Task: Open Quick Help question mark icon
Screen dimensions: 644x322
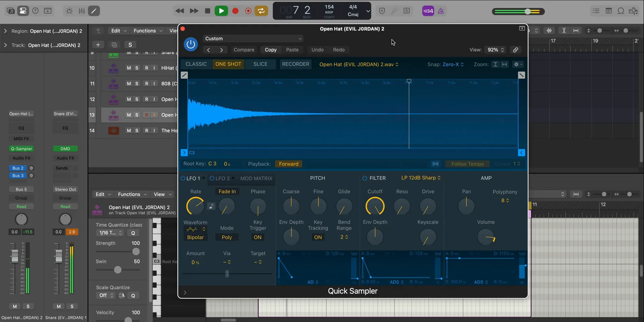Action: 35,11
